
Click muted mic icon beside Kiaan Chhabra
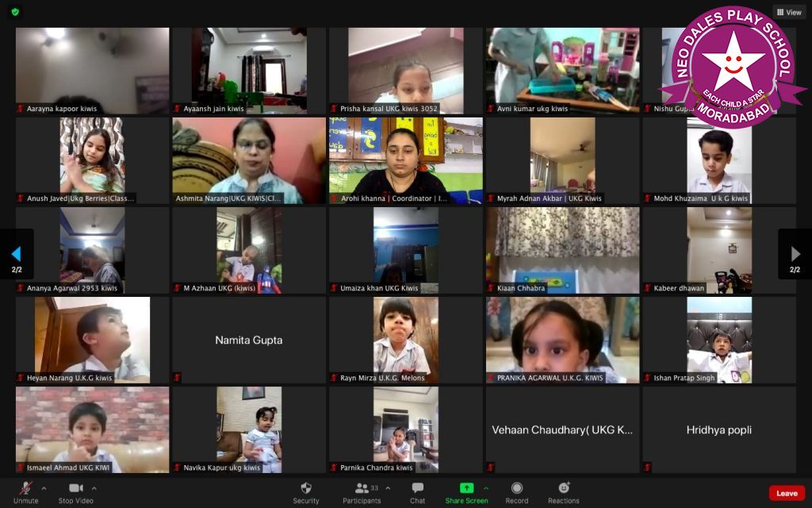[491, 287]
